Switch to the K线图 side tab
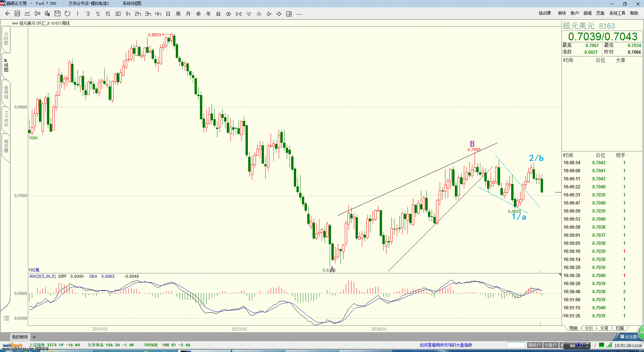Screen dimensions: 644x352 coord(6,65)
